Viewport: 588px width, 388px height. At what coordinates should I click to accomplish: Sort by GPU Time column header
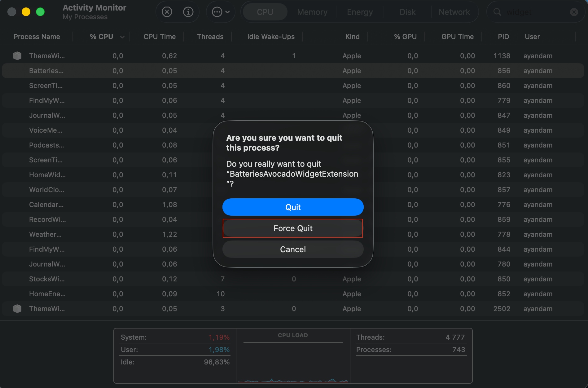point(458,37)
